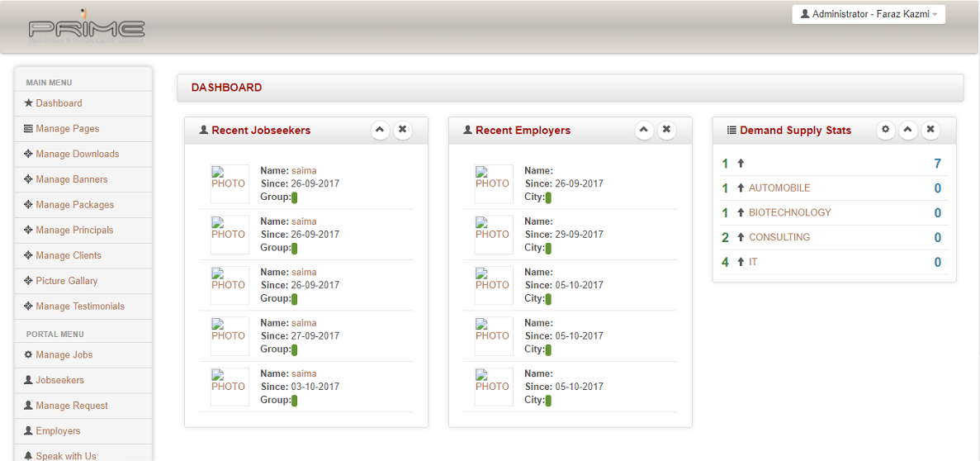Go to Dashboard in main menu
Viewport: 980px width, 461px height.
(x=59, y=103)
